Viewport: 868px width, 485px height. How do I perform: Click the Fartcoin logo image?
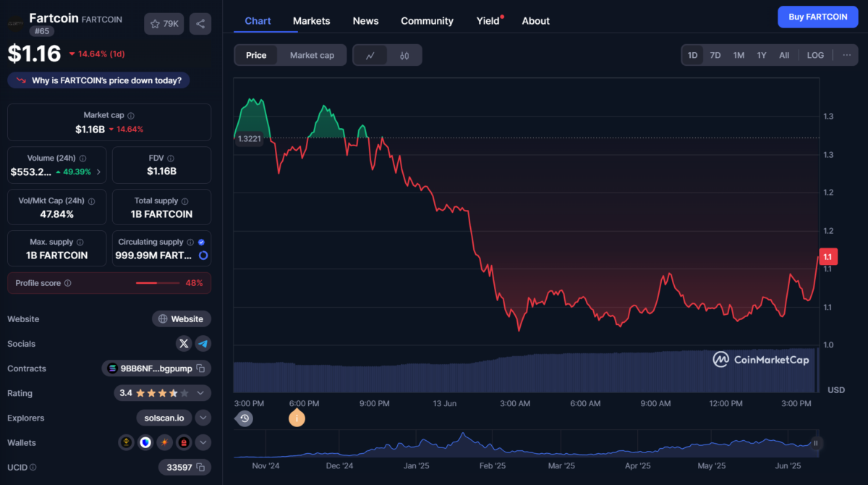coord(15,24)
